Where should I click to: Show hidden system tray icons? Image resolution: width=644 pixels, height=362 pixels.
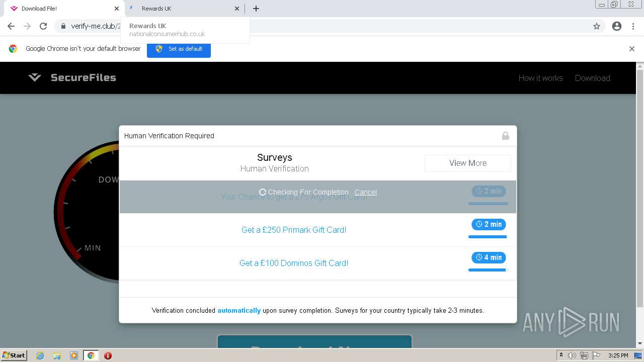tap(561, 355)
